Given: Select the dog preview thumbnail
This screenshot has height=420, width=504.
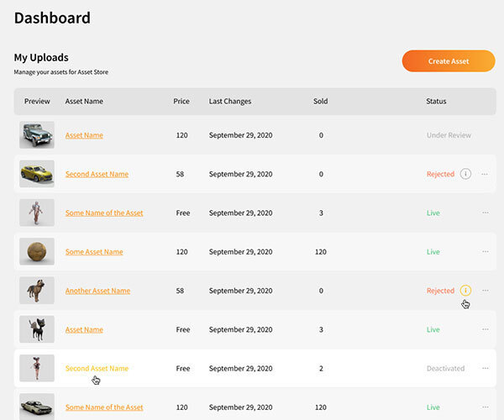Looking at the screenshot, I should (x=37, y=291).
